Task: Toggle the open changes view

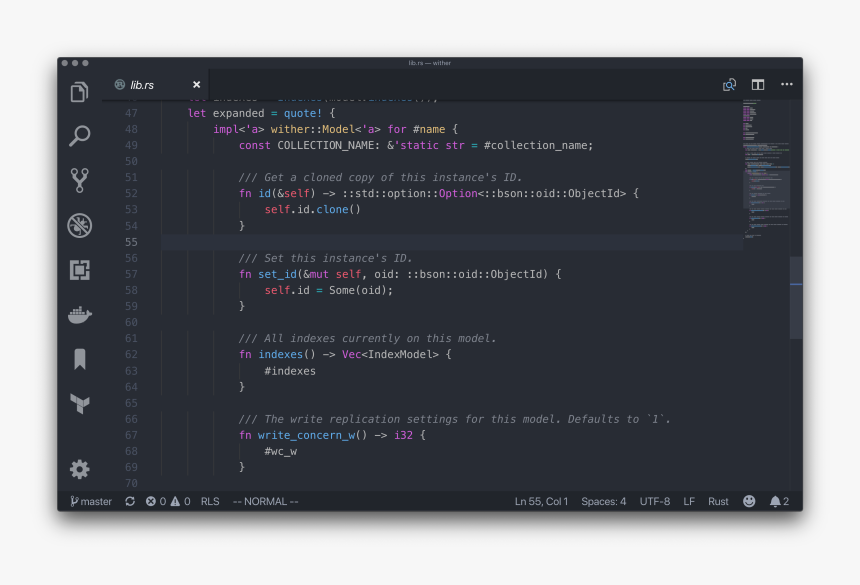Action: click(x=729, y=84)
